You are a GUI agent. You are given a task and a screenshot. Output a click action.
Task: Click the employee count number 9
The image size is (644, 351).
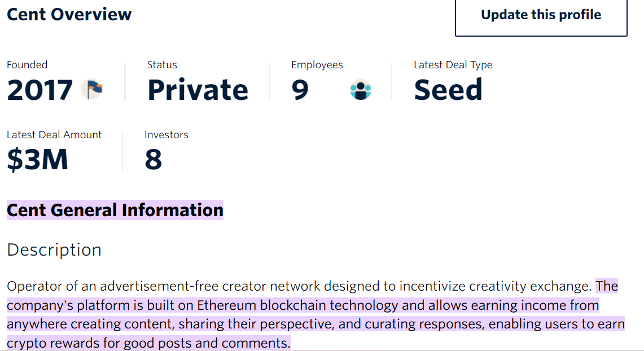tap(300, 90)
